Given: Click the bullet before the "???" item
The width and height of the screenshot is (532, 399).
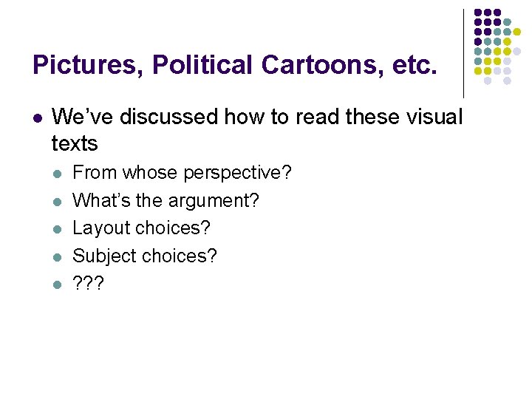Looking at the screenshot, I should (x=58, y=283).
